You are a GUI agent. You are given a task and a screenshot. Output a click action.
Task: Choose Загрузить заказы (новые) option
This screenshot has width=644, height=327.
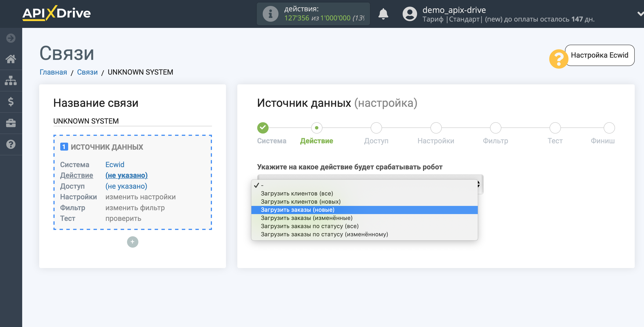[364, 210]
